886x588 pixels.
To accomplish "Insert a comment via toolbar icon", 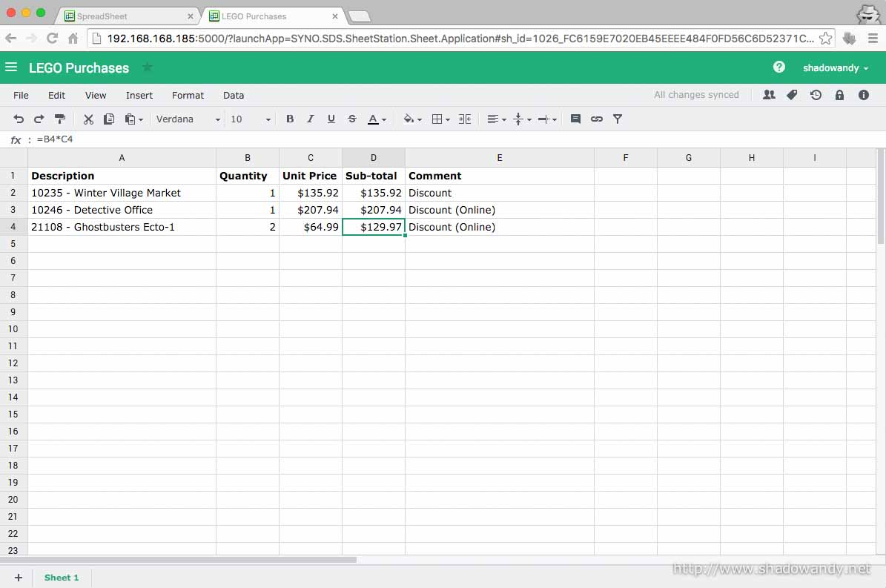I will tap(576, 119).
